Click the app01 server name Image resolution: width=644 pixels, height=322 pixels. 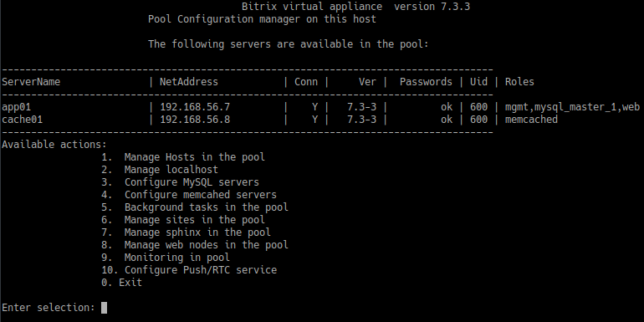(x=17, y=107)
